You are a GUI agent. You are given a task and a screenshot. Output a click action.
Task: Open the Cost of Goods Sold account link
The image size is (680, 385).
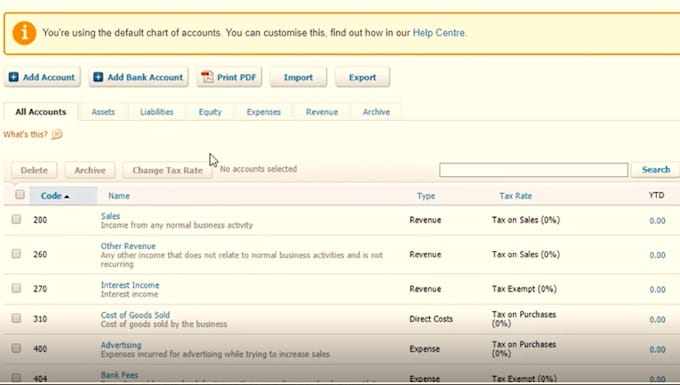(x=135, y=315)
